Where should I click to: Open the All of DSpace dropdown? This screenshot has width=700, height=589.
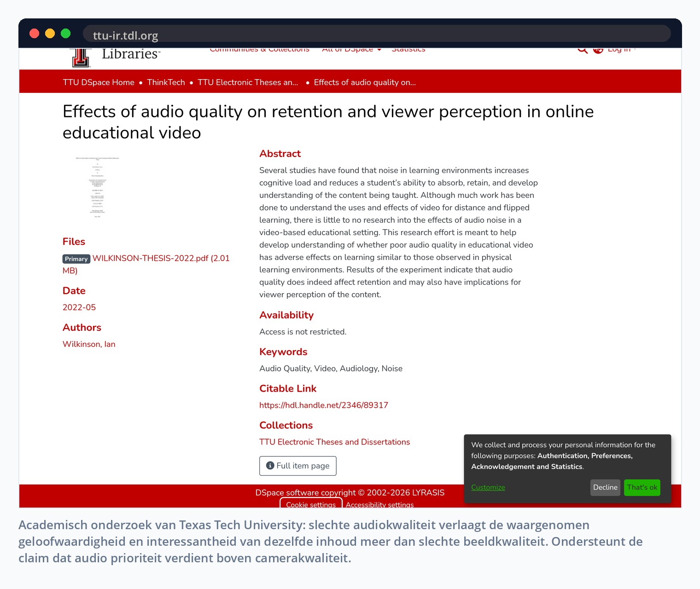tap(352, 50)
